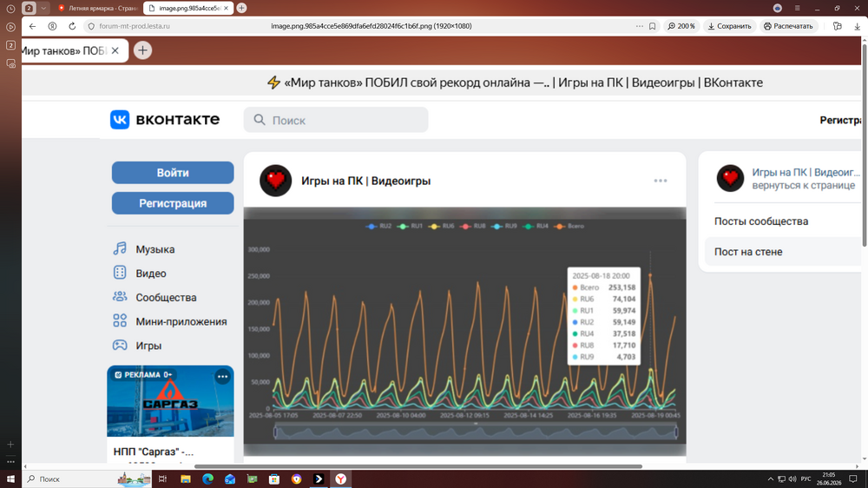
Task: Open Yandex home page button
Action: (52, 26)
